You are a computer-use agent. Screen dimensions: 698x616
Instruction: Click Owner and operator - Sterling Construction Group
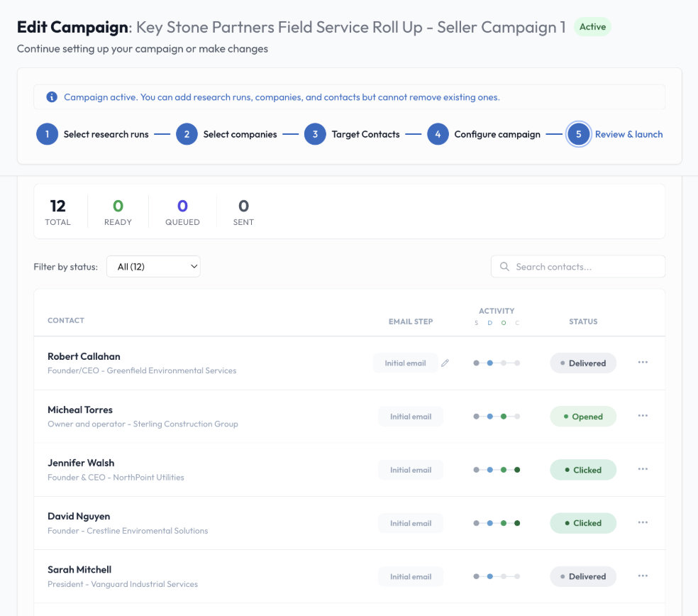coord(143,424)
